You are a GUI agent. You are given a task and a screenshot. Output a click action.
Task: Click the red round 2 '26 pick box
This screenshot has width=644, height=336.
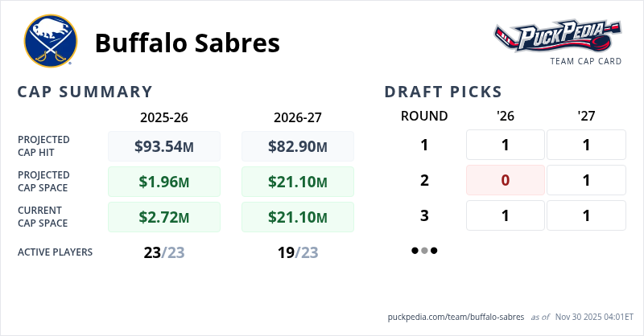click(x=506, y=180)
